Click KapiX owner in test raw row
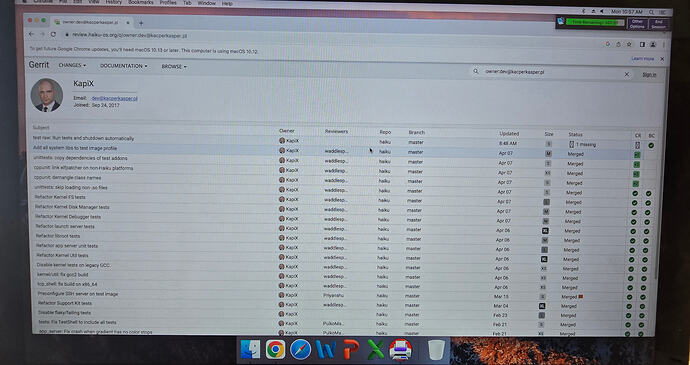The height and width of the screenshot is (365, 690). [289, 141]
